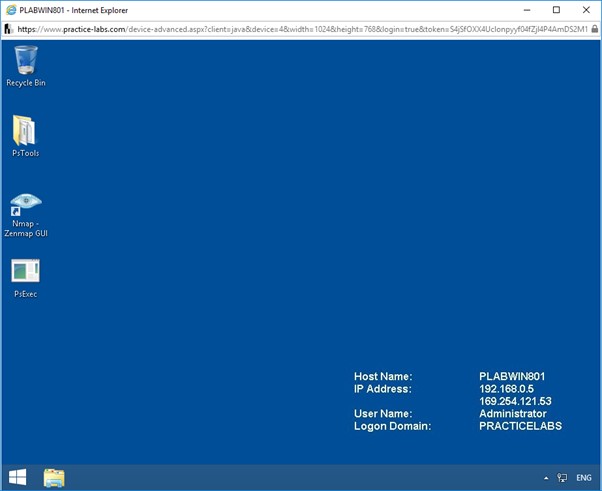Viewport: 602px width, 491px height.
Task: Select the Recycle Bin desktop icon
Action: 26,66
